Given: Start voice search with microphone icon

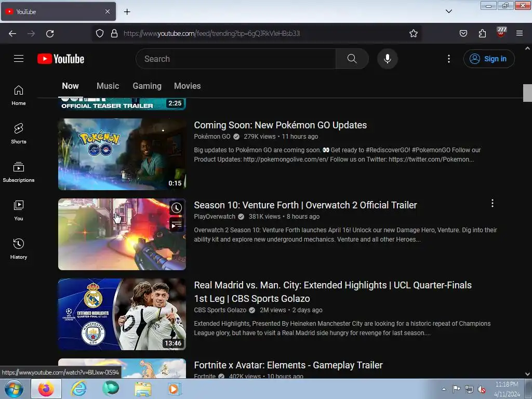Looking at the screenshot, I should pos(387,59).
